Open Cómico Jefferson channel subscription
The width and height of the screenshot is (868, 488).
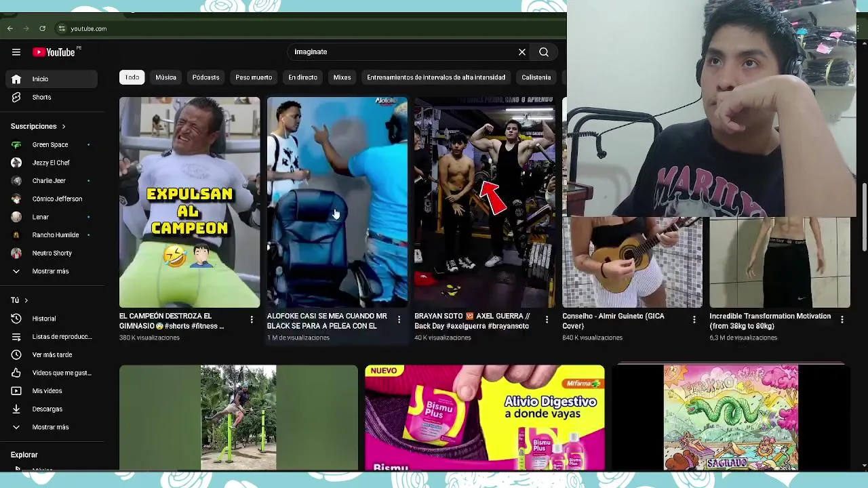point(52,199)
